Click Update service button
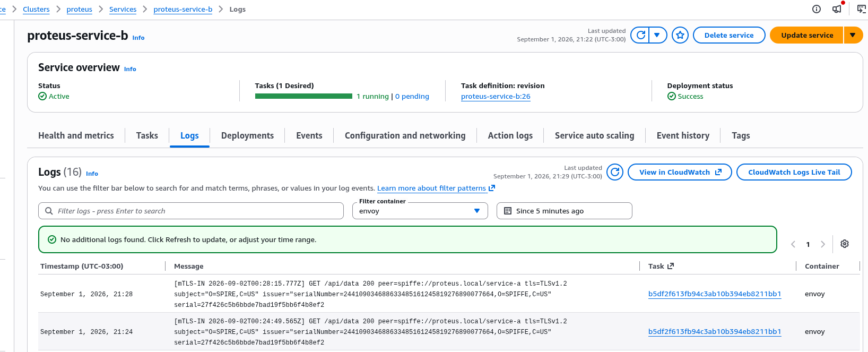Screen dimensions: 868x352 coord(806,35)
